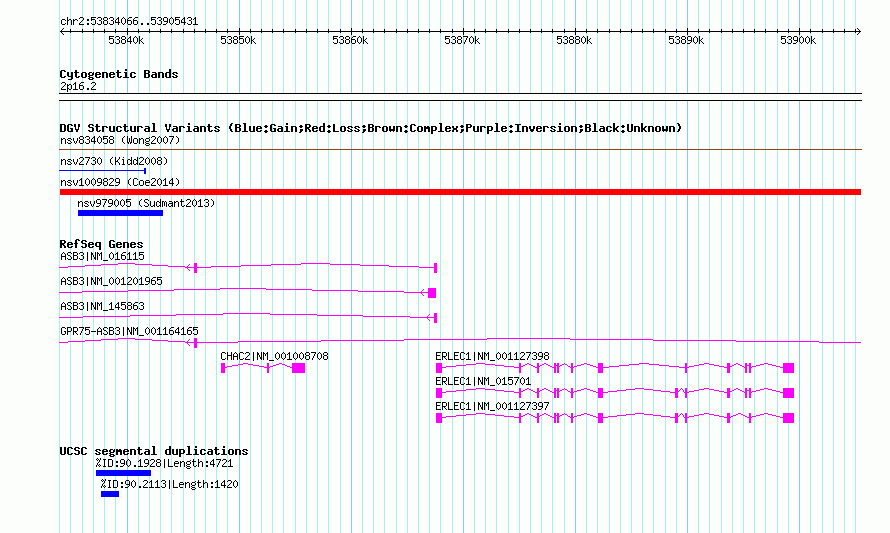Click the terminal exon of ASB3 NM_145863
Screen dimensions: 890x533
point(435,318)
